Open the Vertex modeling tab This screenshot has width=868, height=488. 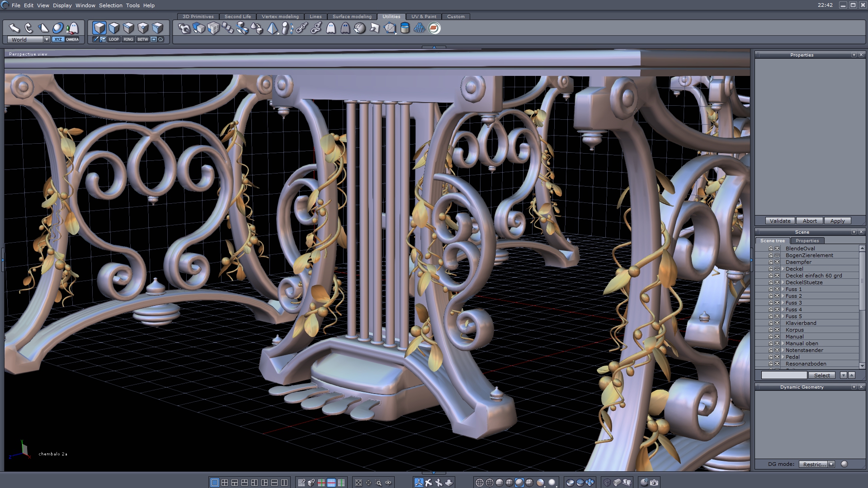(280, 16)
